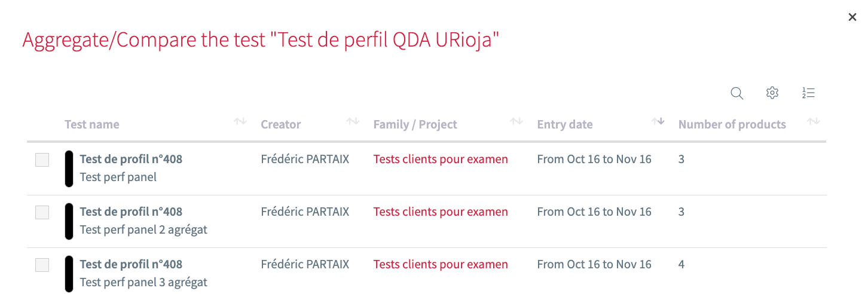
Task: Check the 'Test perf panel' row checkbox
Action: click(42, 160)
